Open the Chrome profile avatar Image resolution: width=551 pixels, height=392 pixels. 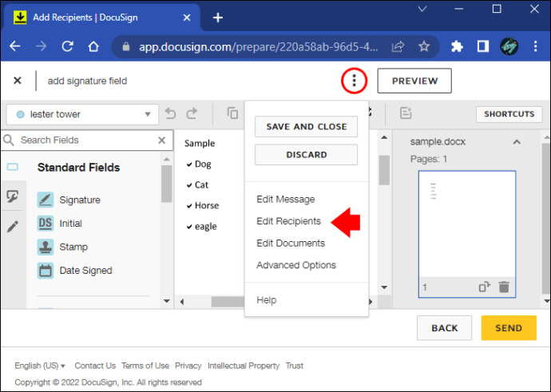pos(509,46)
